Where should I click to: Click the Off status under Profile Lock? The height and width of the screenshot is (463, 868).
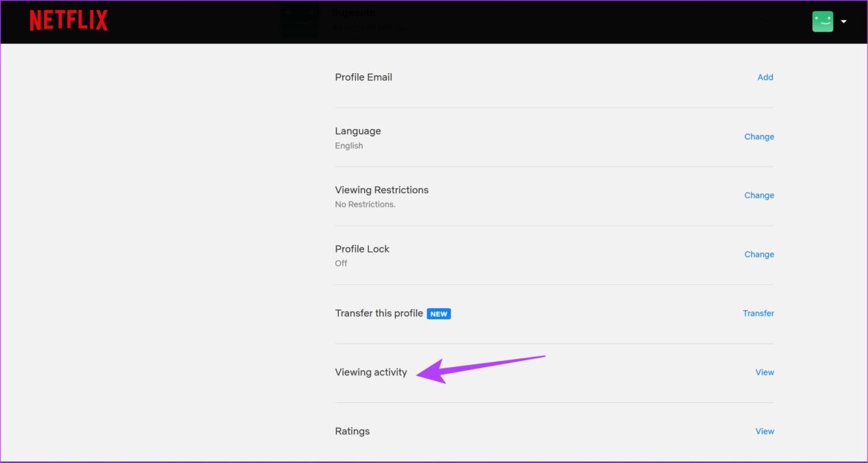click(341, 263)
